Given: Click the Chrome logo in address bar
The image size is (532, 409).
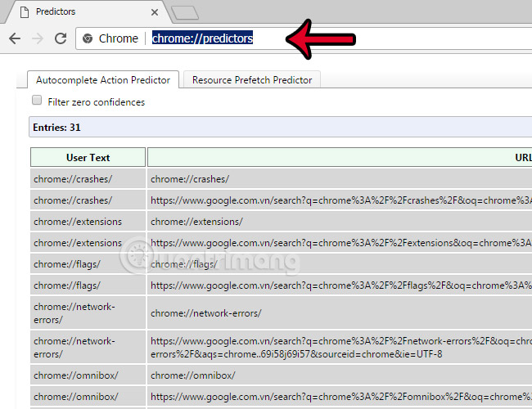Looking at the screenshot, I should pos(88,38).
